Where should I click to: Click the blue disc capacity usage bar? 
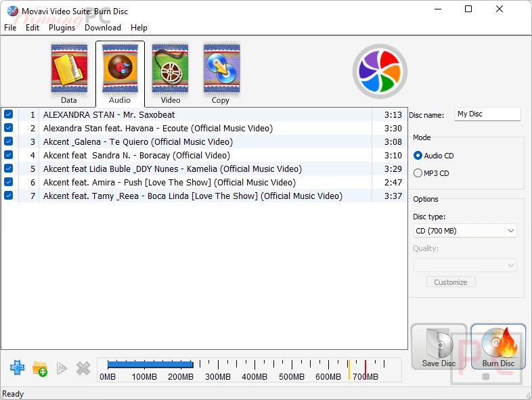(150, 365)
